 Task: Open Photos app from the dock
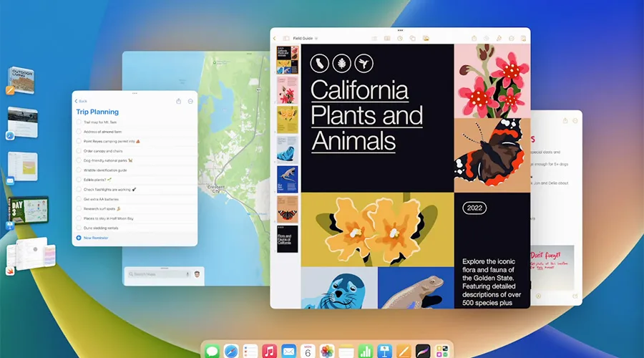tap(327, 351)
